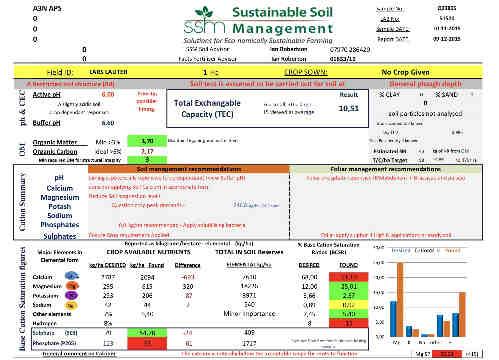Click the orange Magnesium element icon
Viewport: 499px width, 360px height.
pos(72,286)
